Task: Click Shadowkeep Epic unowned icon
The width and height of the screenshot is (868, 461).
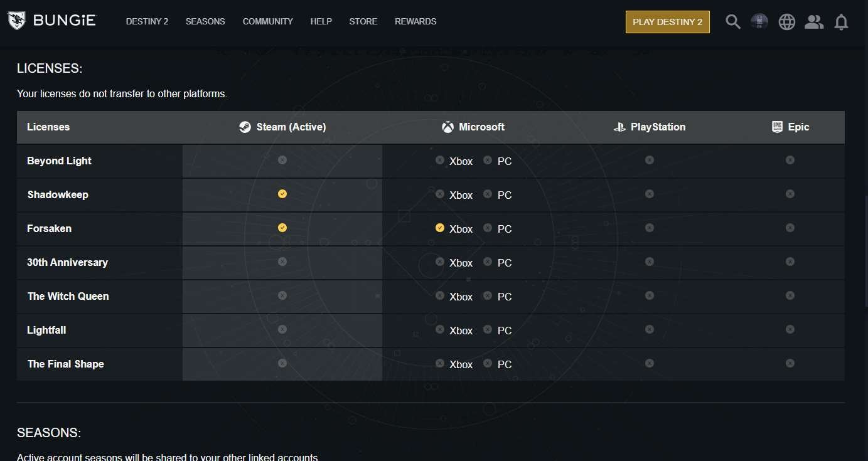Action: [790, 194]
